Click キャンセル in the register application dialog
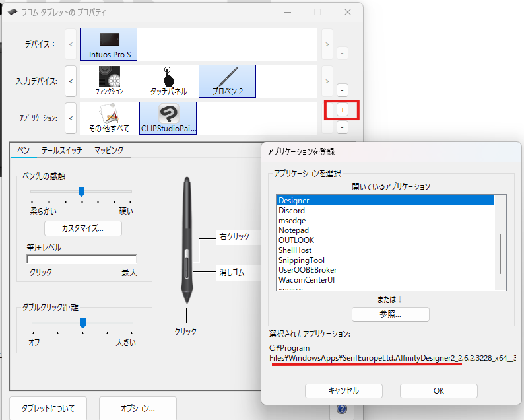Screen dimensions: 524x420 pos(344,391)
